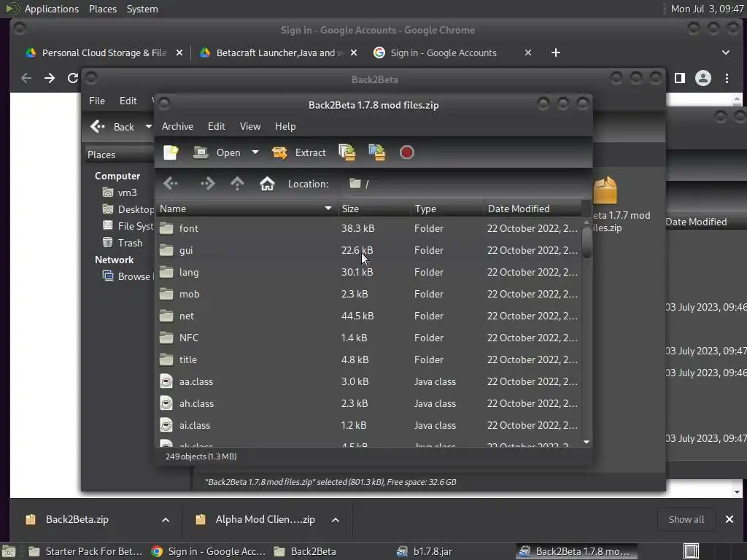Go up one level in archive

click(x=237, y=184)
